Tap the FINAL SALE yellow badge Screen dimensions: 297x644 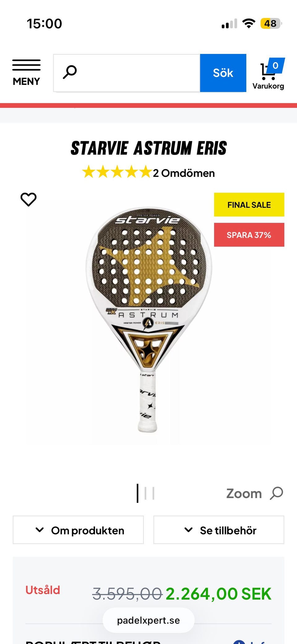(x=249, y=204)
